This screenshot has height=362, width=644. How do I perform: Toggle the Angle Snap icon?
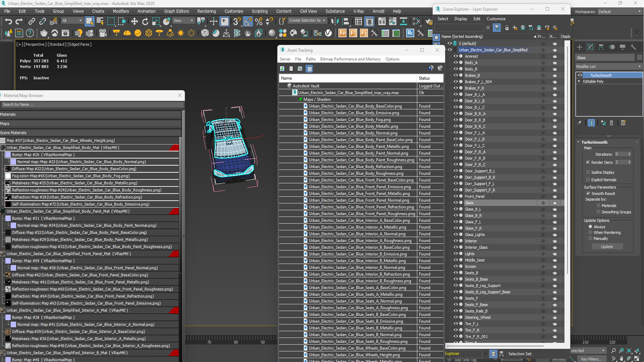click(x=248, y=21)
